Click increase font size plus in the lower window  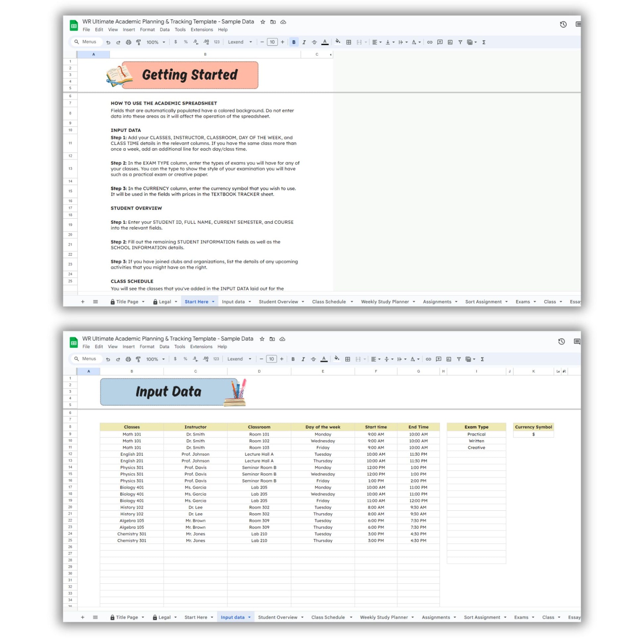click(282, 359)
